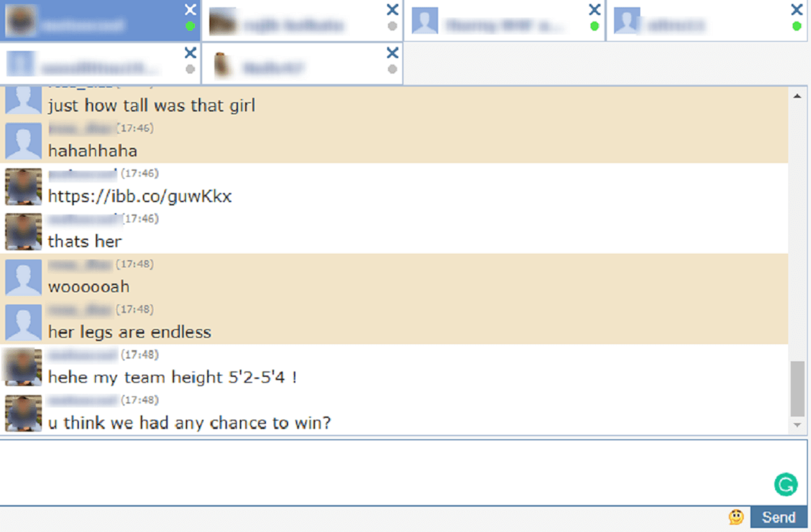
Task: Click the green Grammarly icon in message box
Action: (786, 484)
